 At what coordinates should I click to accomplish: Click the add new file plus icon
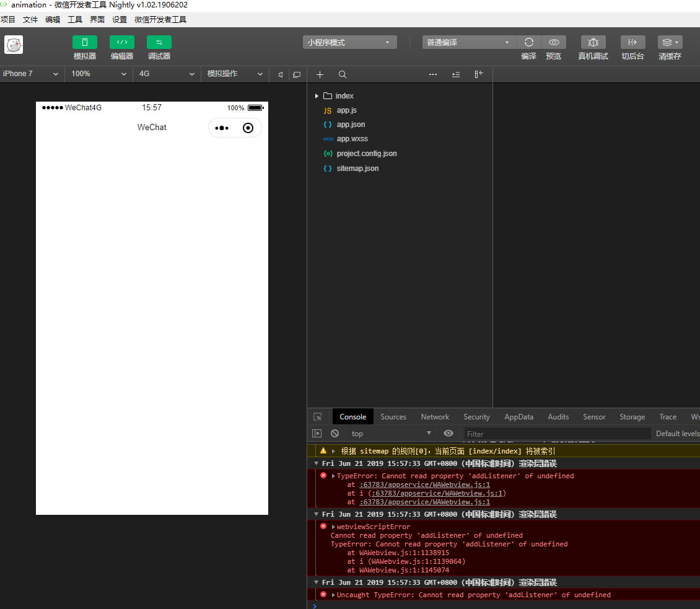(x=320, y=74)
